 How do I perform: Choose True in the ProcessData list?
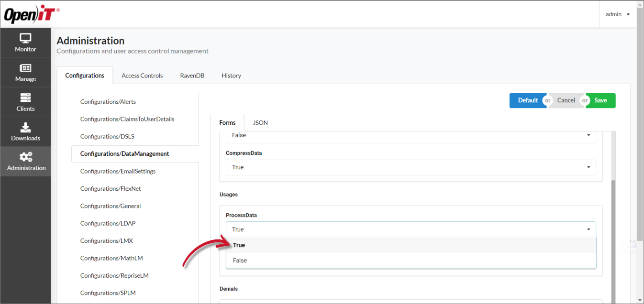click(411, 245)
